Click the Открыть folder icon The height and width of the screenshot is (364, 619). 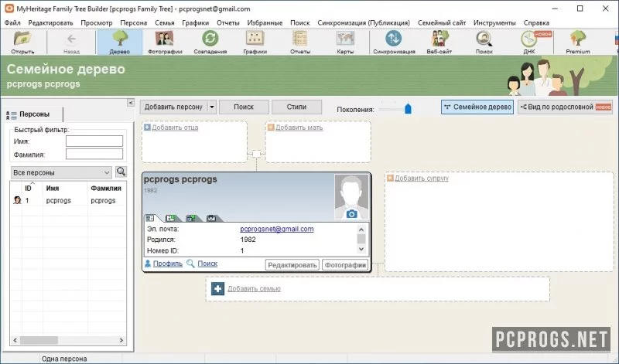click(22, 39)
